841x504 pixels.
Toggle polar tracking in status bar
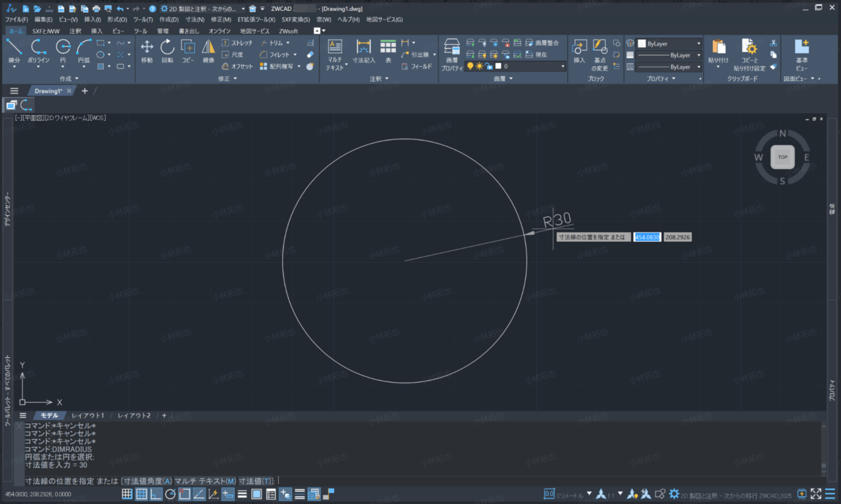[x=170, y=494]
